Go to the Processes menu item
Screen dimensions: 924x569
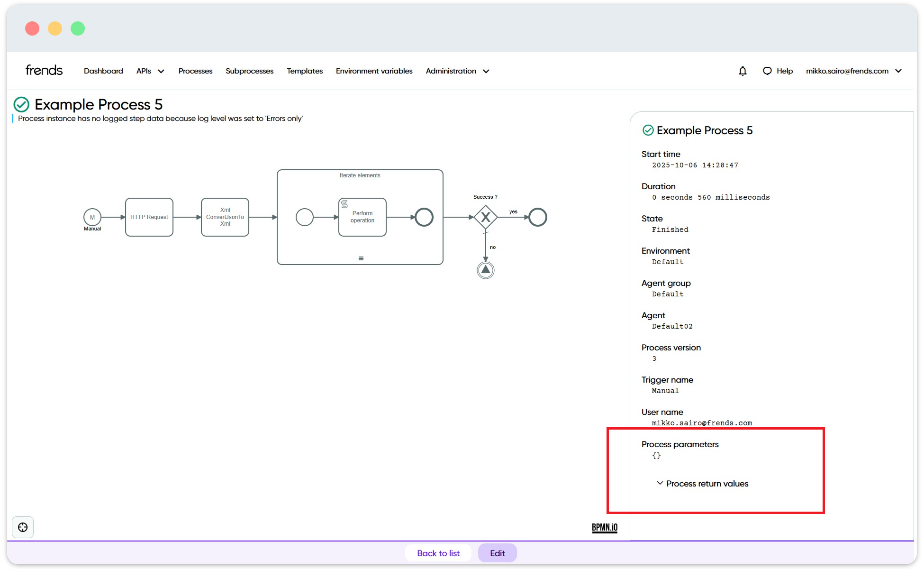pos(195,71)
